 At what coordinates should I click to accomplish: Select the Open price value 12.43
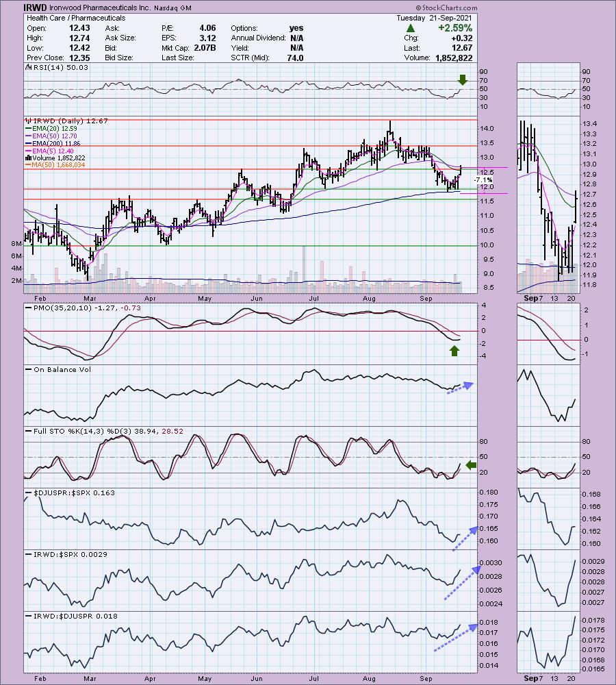coord(79,28)
